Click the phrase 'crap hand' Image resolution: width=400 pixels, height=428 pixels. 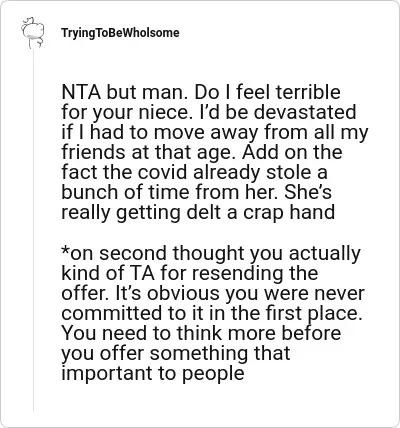point(289,212)
